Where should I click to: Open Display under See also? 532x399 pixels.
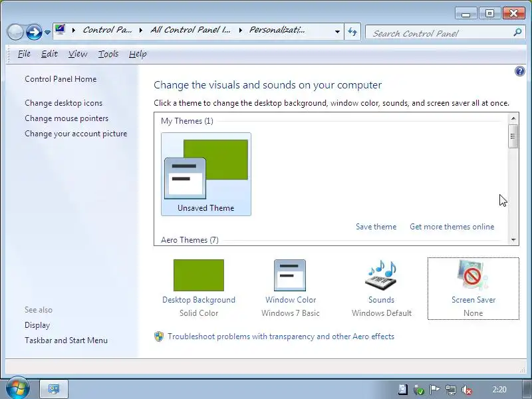coord(37,325)
